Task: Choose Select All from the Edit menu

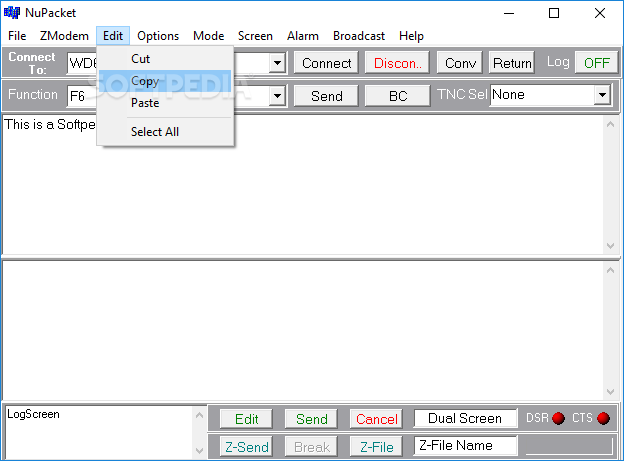Action: pyautogui.click(x=165, y=132)
